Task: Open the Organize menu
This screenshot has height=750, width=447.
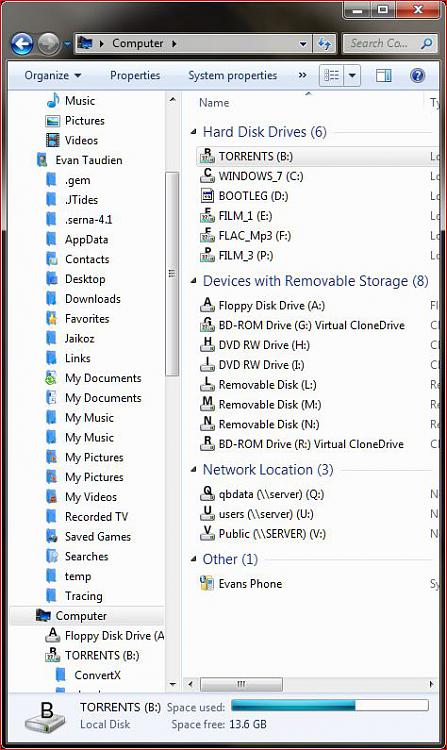Action: [x=53, y=76]
